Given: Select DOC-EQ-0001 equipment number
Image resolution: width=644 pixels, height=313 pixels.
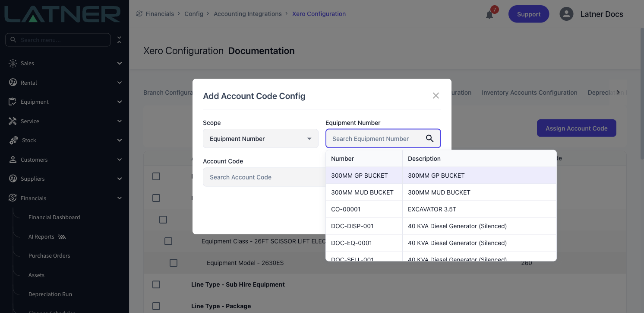Looking at the screenshot, I should coord(351,243).
